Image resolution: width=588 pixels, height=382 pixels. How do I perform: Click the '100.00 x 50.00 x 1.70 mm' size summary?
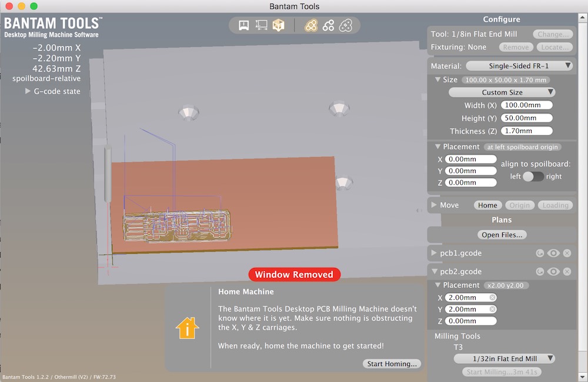pyautogui.click(x=506, y=80)
